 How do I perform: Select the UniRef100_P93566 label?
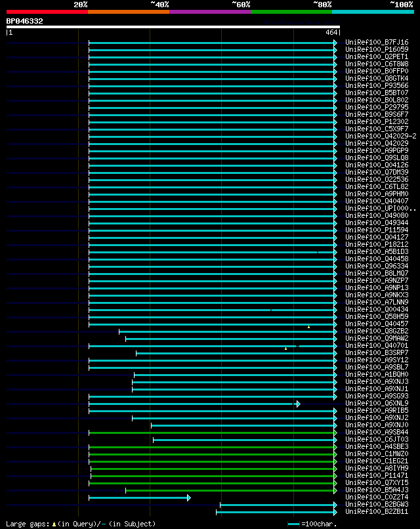tap(377, 86)
